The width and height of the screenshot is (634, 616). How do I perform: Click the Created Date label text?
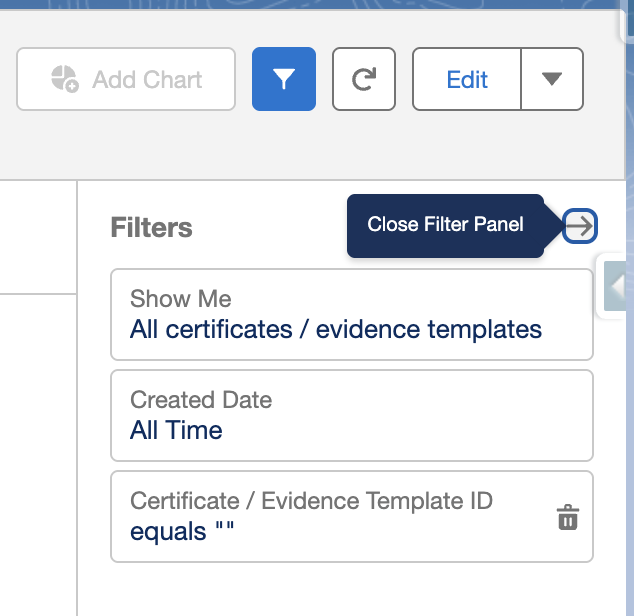[x=201, y=400]
